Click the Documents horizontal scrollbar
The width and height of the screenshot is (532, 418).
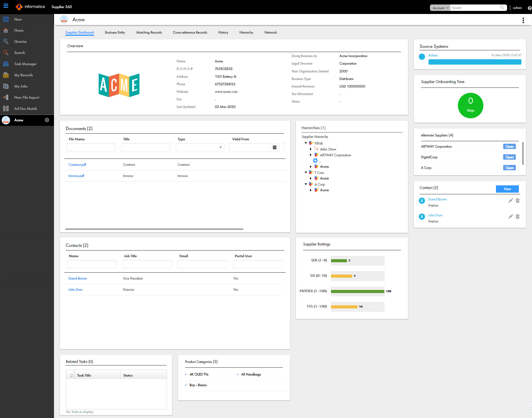pyautogui.click(x=154, y=229)
